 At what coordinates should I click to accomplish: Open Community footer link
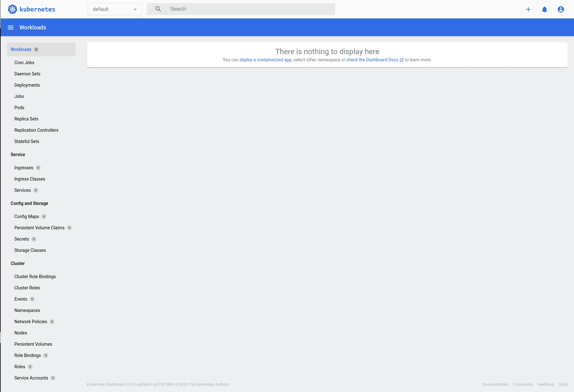tap(523, 384)
